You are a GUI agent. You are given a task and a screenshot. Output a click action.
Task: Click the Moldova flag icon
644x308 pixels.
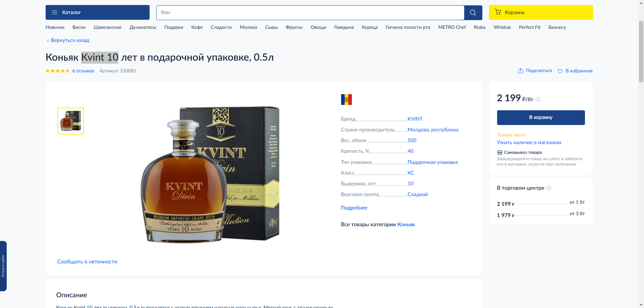346,100
